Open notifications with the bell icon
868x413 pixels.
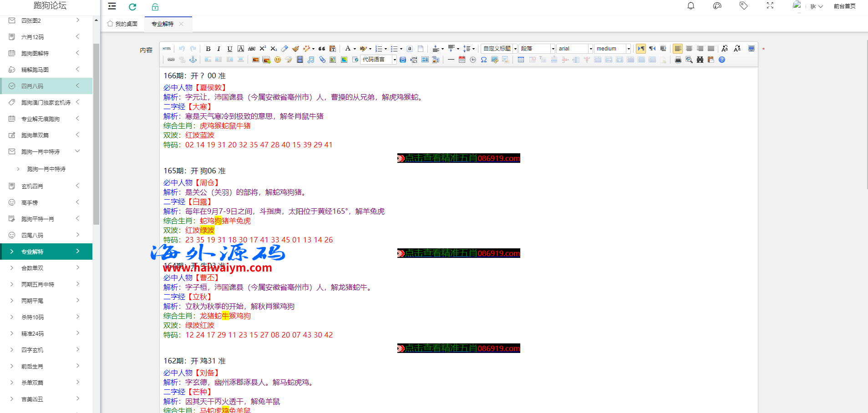click(690, 6)
